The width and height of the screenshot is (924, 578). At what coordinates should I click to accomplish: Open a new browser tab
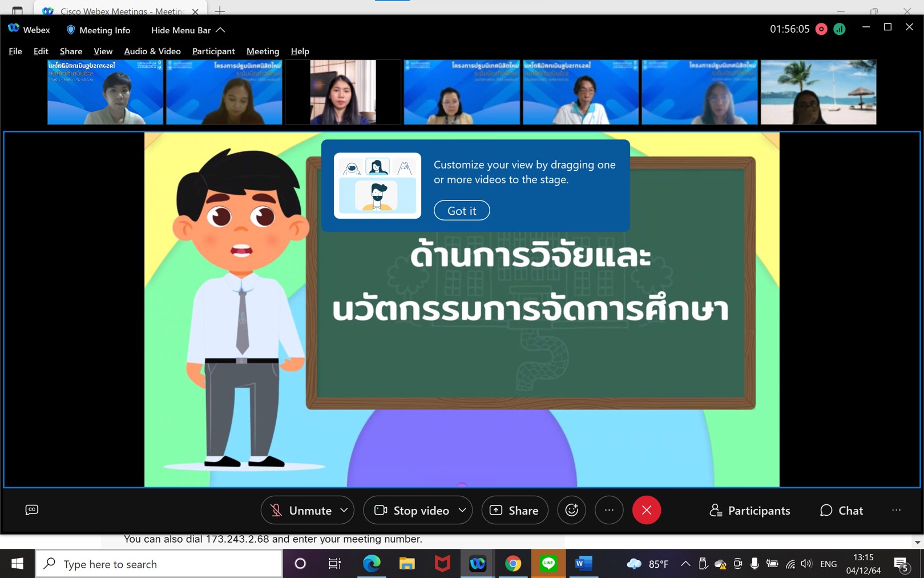pos(220,10)
